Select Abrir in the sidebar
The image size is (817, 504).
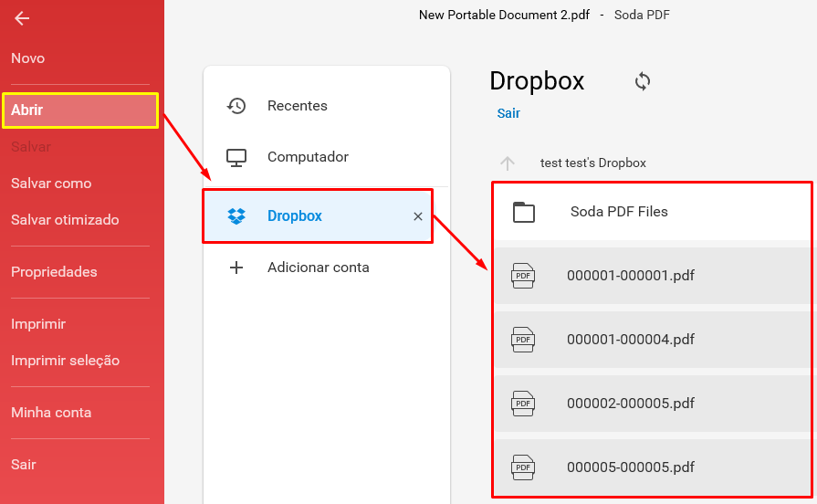coord(80,110)
